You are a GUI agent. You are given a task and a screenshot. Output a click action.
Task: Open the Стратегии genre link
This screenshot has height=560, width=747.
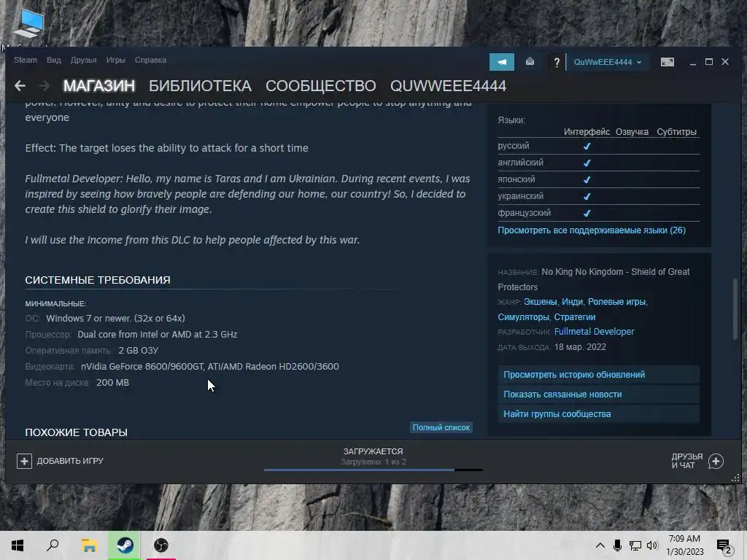point(575,317)
